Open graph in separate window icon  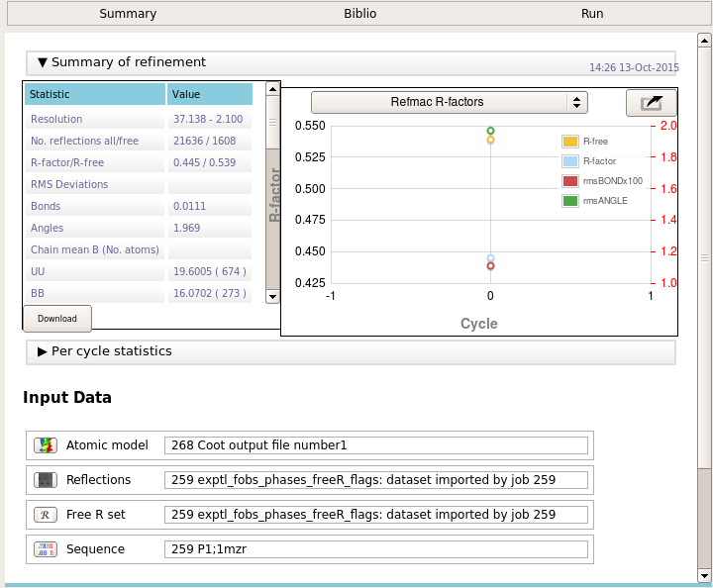651,103
